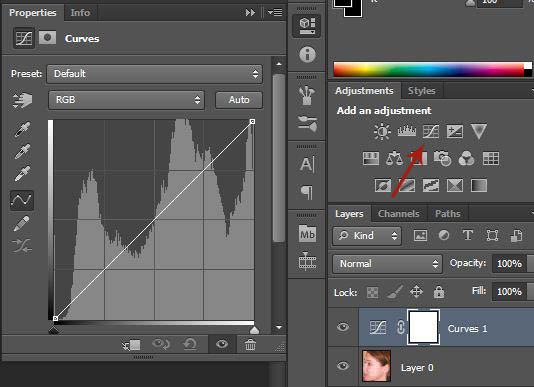Select the pencil draw-curve tool
This screenshot has width=534, height=387.
(x=22, y=223)
